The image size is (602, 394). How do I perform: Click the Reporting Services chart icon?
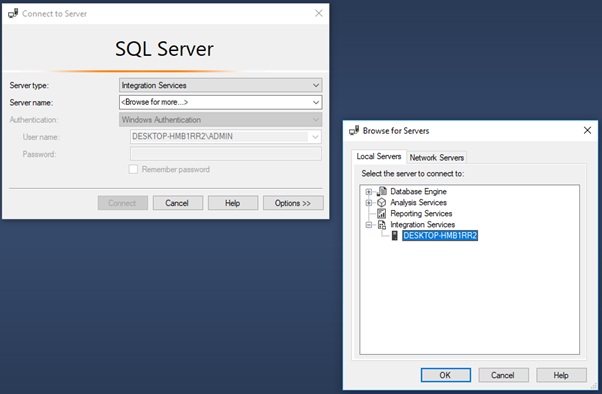[x=382, y=214]
